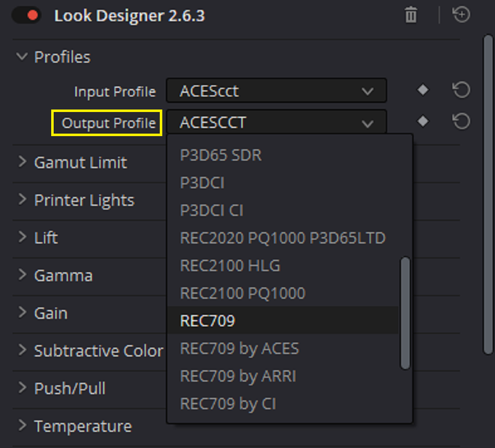Expand the Printer Lights section
The height and width of the screenshot is (448, 495).
pyautogui.click(x=22, y=199)
